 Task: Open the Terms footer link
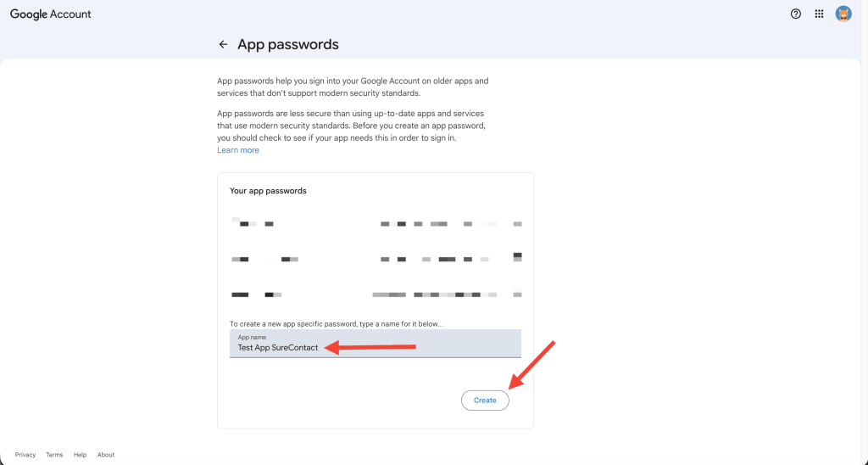click(54, 455)
